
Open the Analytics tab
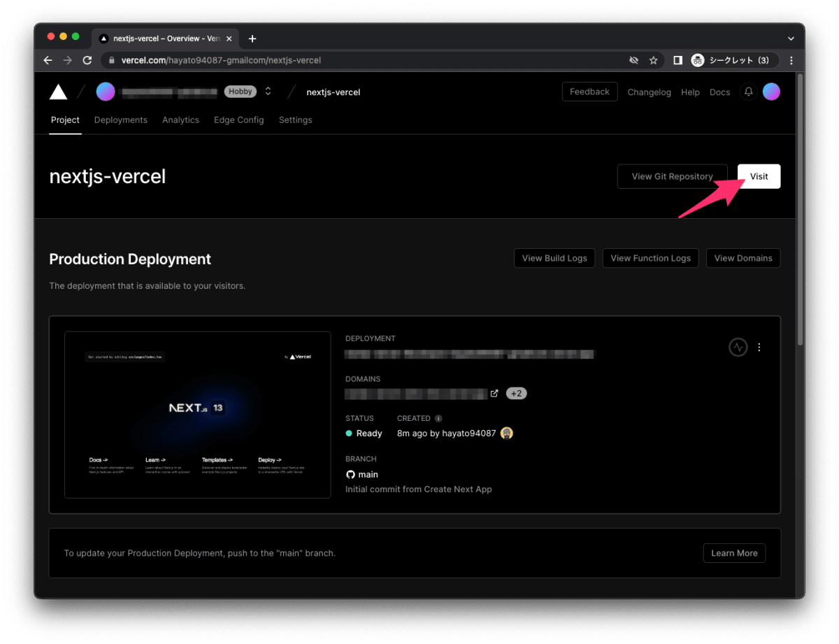tap(180, 120)
